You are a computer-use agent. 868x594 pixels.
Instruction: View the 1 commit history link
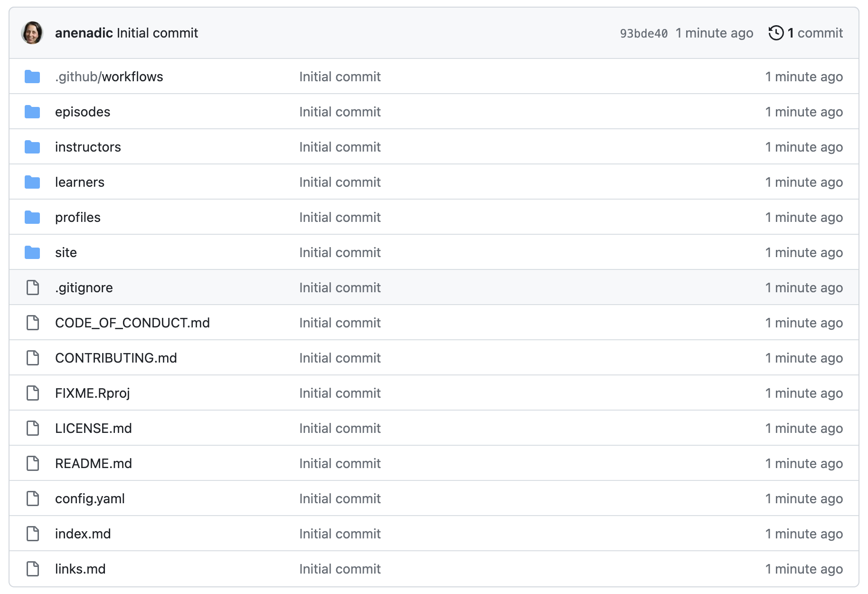[x=815, y=33]
